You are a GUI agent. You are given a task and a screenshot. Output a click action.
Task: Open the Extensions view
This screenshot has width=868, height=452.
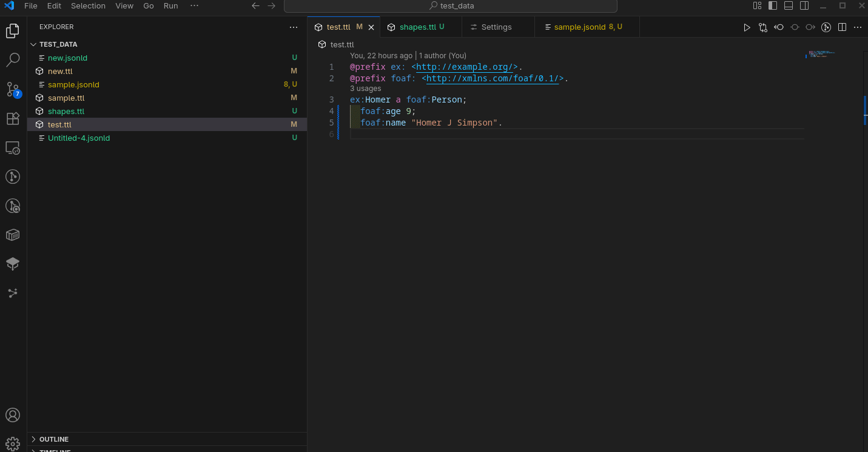pos(13,119)
